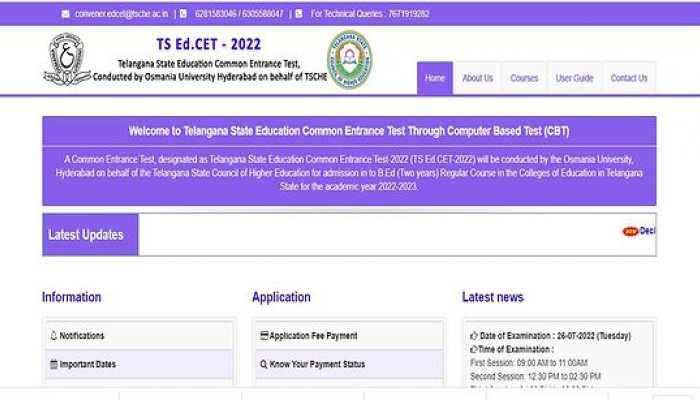The width and height of the screenshot is (700, 400).
Task: Click the Osmania University logo
Action: 67,59
